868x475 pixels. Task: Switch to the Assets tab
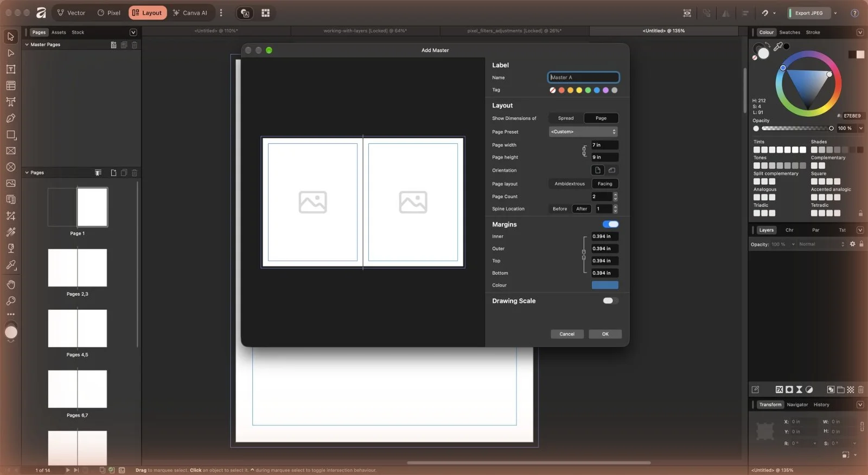pos(59,33)
